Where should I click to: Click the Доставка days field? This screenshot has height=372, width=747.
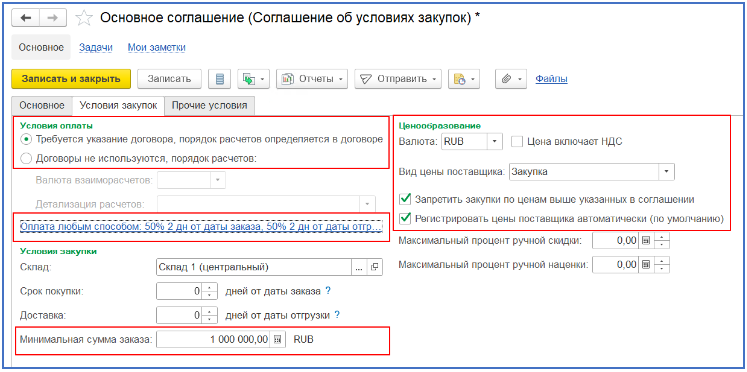[x=179, y=315]
